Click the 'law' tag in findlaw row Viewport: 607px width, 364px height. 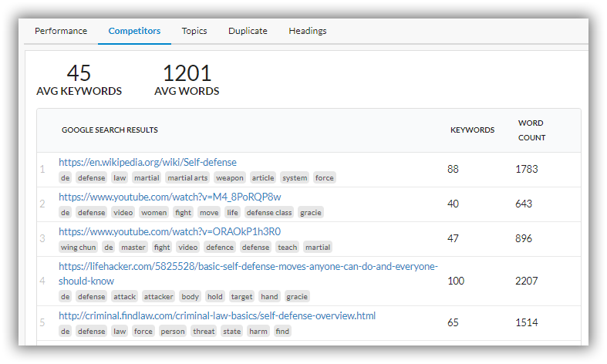point(120,332)
